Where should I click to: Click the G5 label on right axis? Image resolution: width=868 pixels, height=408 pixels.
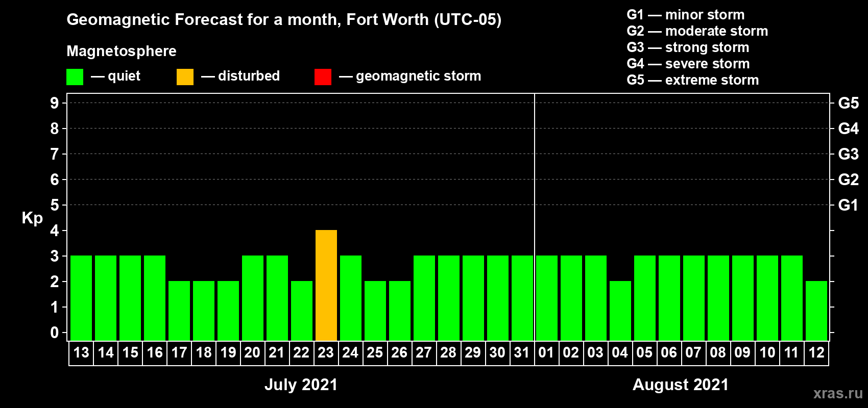[849, 103]
